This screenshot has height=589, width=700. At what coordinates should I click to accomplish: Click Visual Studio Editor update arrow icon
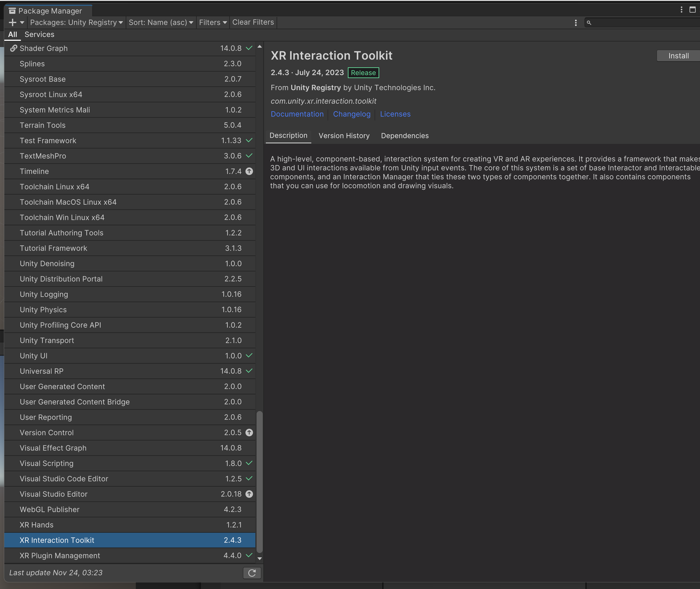click(x=249, y=494)
